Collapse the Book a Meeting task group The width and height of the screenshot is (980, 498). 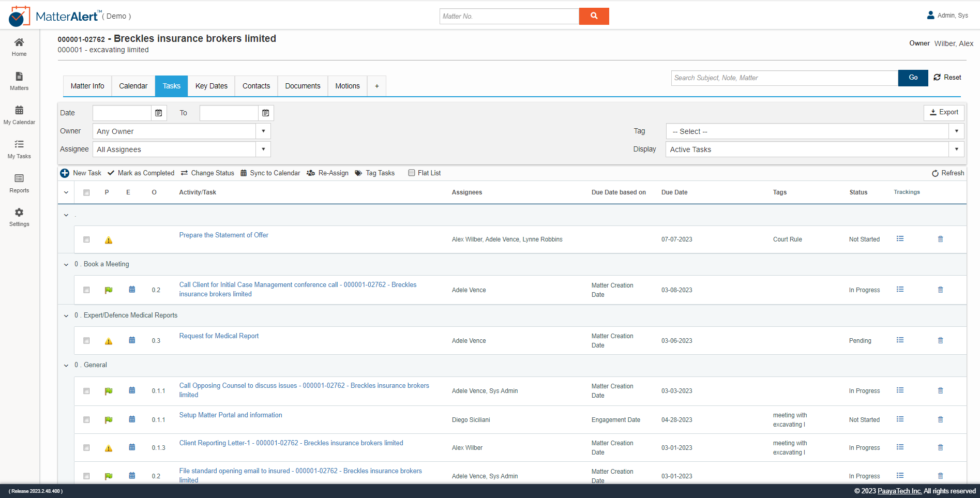(66, 264)
